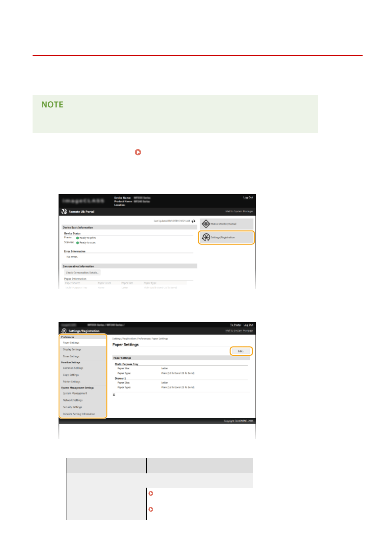The height and width of the screenshot is (554, 392).
Task: Open Display Settings in the Preferences menu
Action: 72,349
